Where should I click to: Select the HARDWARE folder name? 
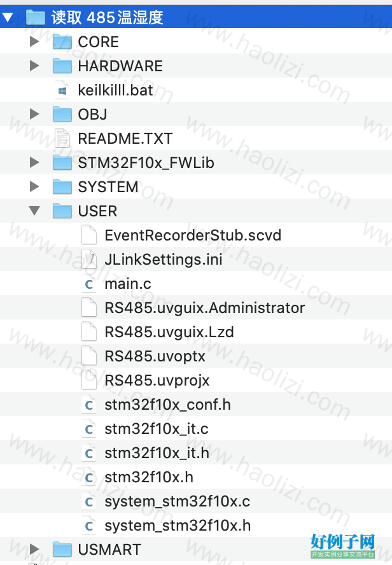coord(120,66)
